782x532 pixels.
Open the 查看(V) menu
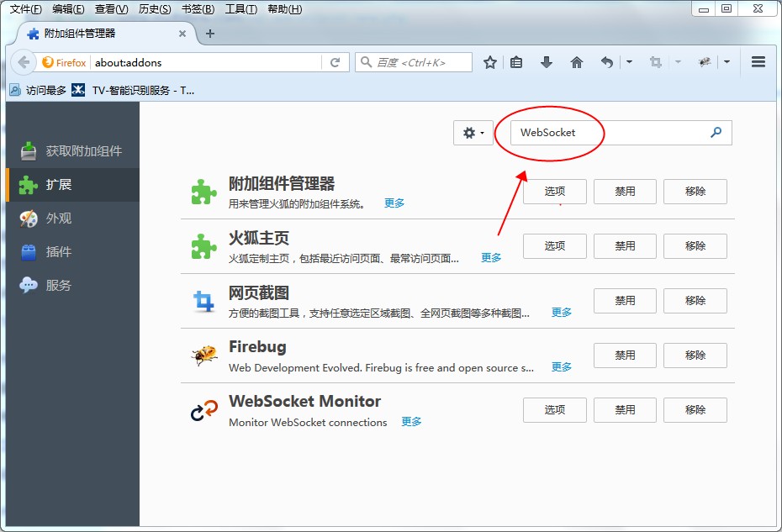[111, 9]
